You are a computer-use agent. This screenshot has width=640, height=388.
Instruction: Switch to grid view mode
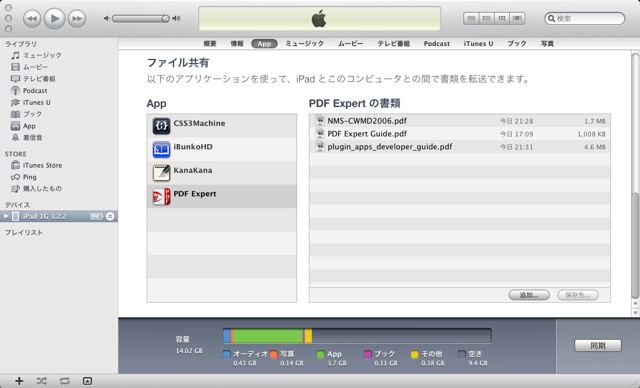tap(502, 18)
